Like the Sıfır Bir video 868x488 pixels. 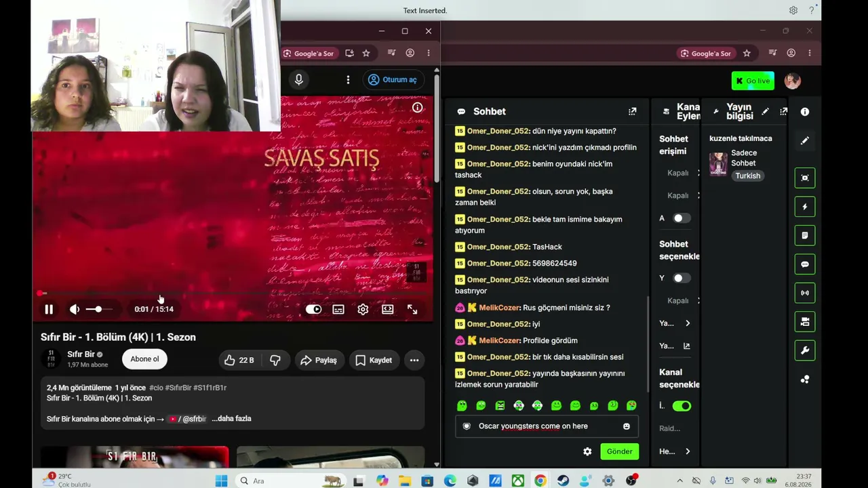[x=239, y=361]
